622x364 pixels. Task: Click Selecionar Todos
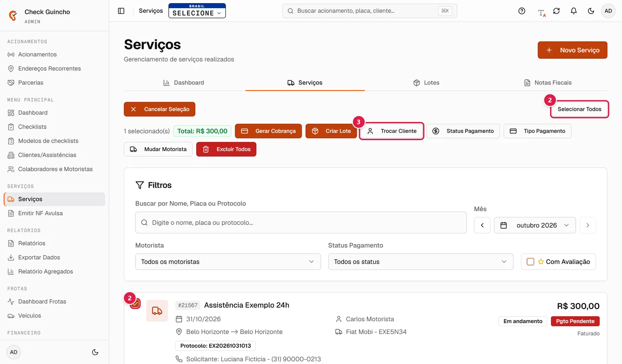[x=579, y=109]
